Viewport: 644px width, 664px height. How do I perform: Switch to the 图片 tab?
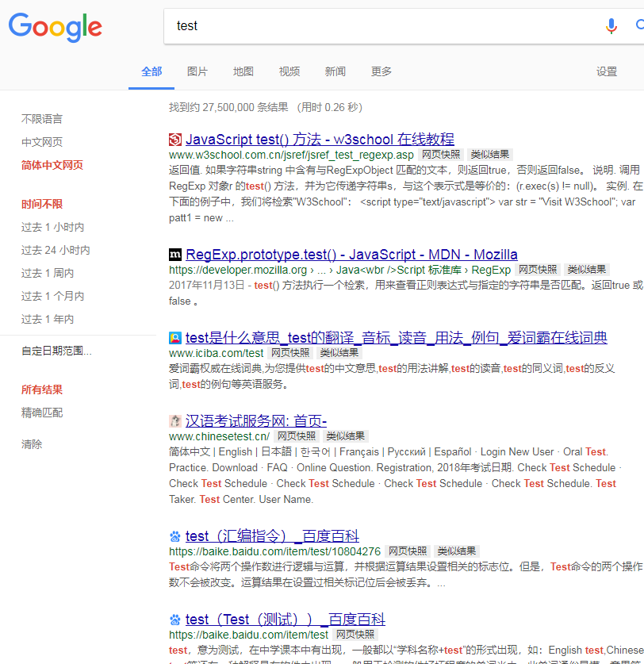[x=197, y=71]
